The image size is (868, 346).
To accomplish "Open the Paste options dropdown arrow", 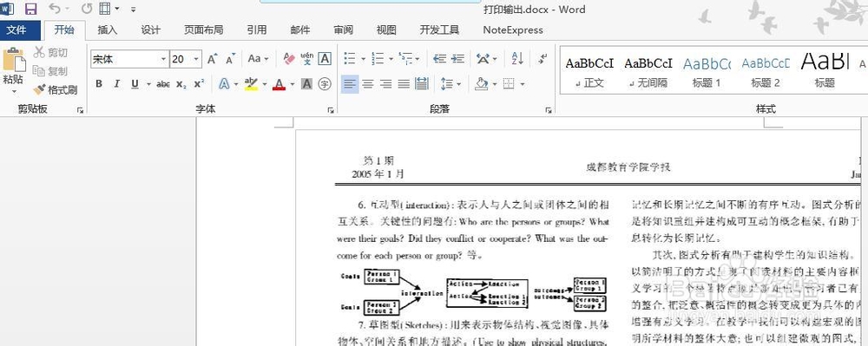I will click(14, 92).
